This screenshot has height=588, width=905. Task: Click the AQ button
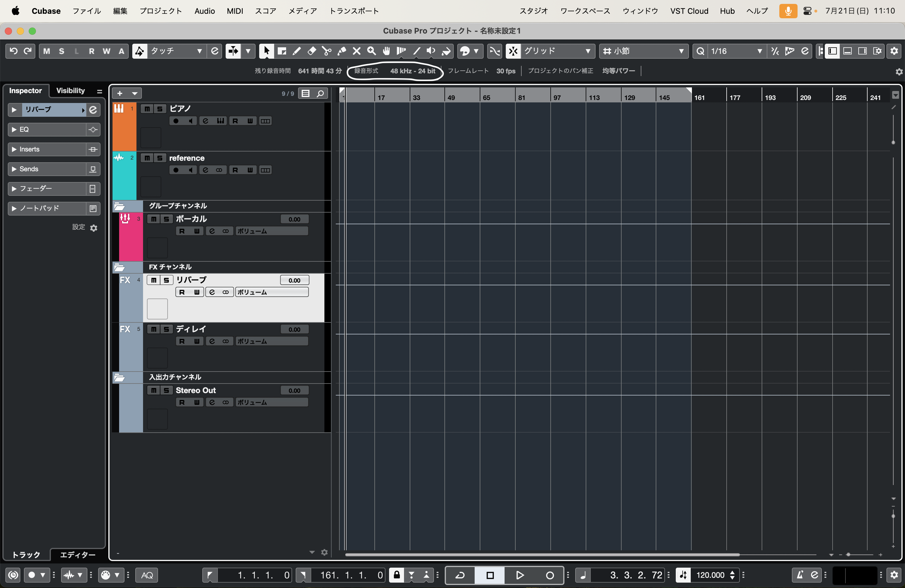pyautogui.click(x=147, y=575)
